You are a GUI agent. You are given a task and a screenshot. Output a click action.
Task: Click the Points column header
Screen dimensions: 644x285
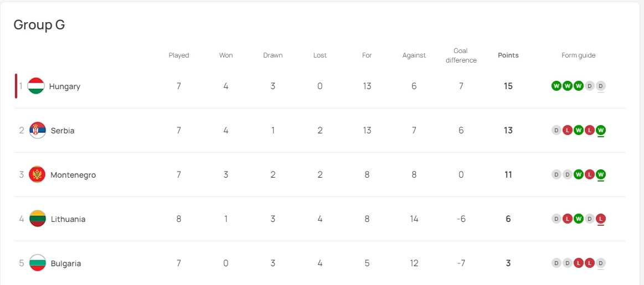[508, 55]
